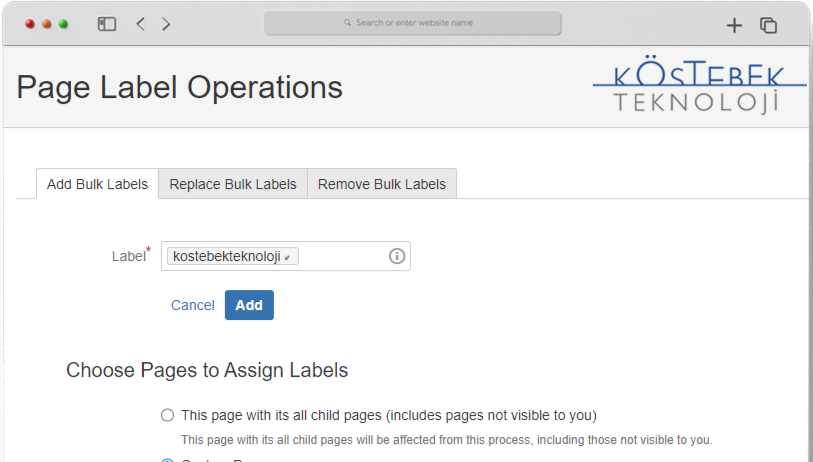Image resolution: width=813 pixels, height=462 pixels.
Task: Open the Remove Bulk Labels tab
Action: pos(382,184)
